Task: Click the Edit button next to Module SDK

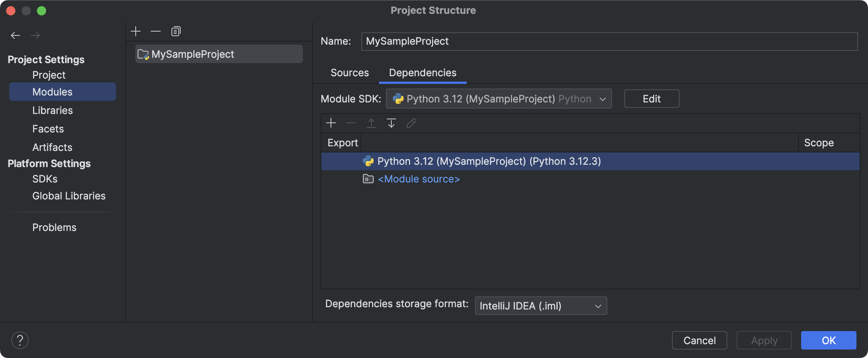Action: 651,99
